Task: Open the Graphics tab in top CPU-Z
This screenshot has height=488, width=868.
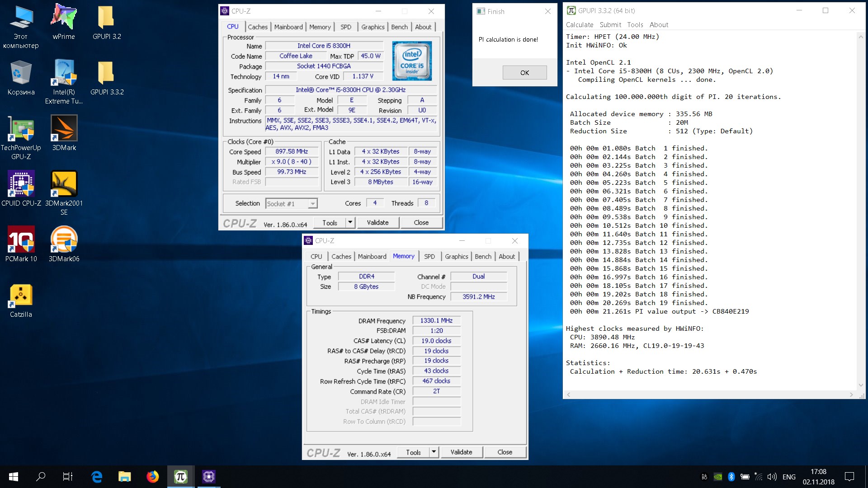Action: click(x=373, y=27)
